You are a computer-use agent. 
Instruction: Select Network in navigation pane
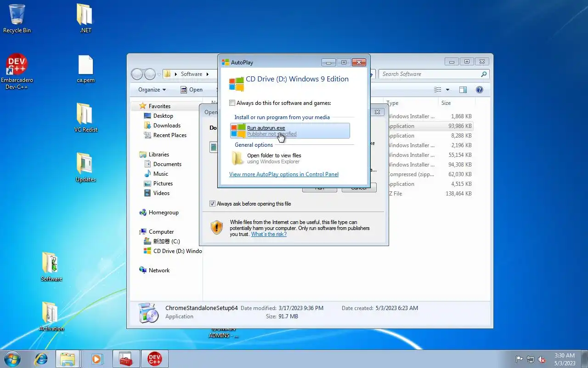pos(159,270)
